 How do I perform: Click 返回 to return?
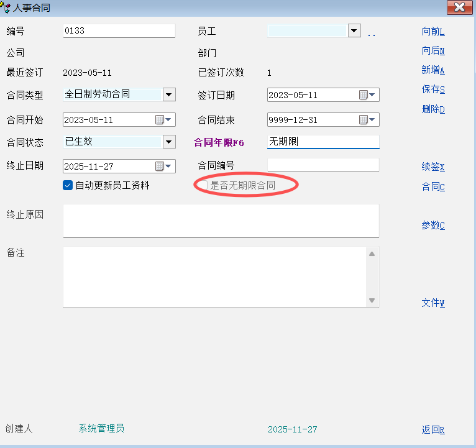(433, 429)
